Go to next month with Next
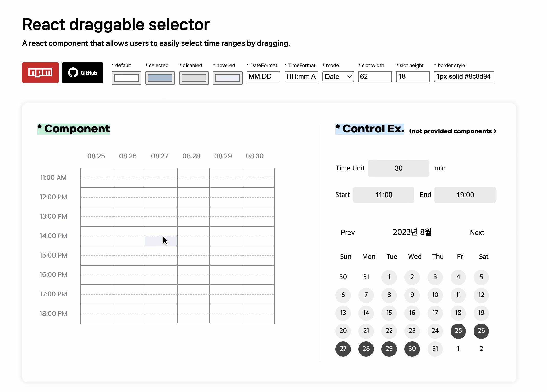The image size is (547, 392). pos(477,232)
